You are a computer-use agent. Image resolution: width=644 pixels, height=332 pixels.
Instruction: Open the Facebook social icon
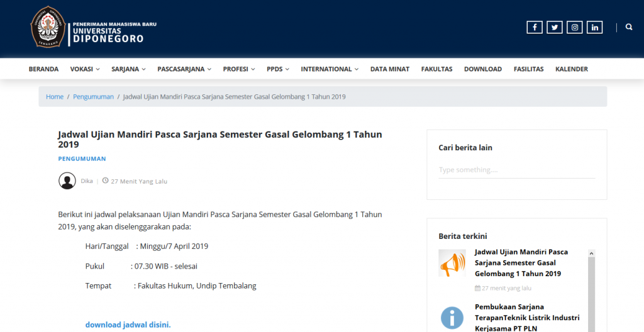coord(534,27)
